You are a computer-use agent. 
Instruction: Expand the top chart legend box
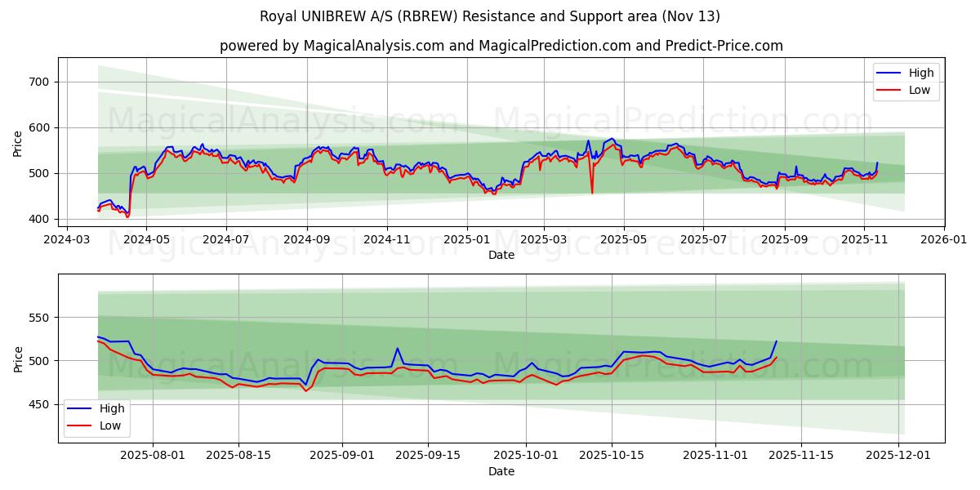coord(906,81)
